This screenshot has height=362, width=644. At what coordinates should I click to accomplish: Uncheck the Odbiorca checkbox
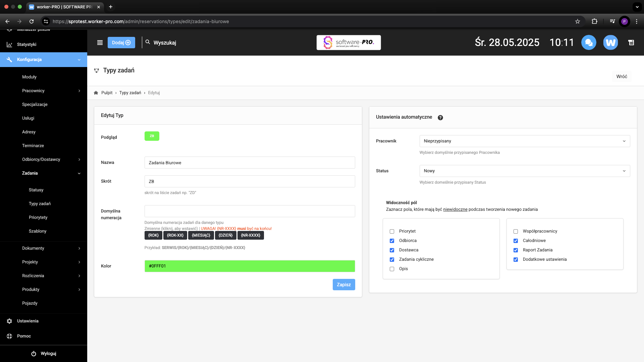coord(392,241)
